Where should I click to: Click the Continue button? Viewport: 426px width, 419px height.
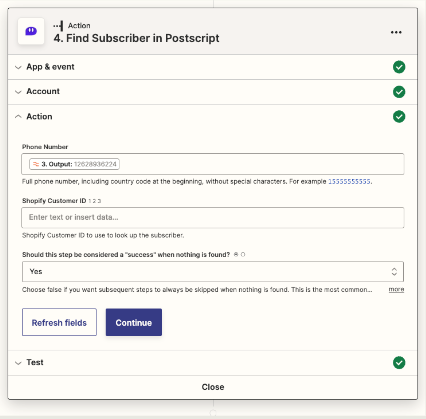pos(134,322)
